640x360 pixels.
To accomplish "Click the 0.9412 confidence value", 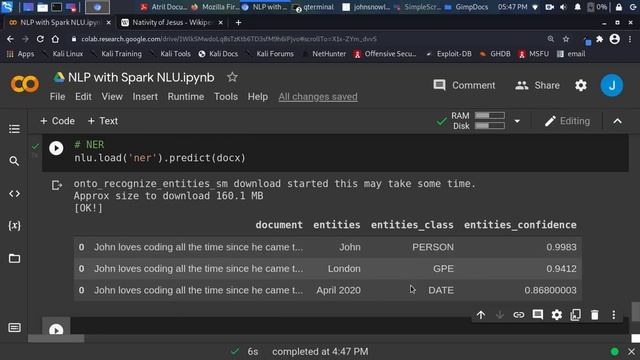I will [x=561, y=269].
